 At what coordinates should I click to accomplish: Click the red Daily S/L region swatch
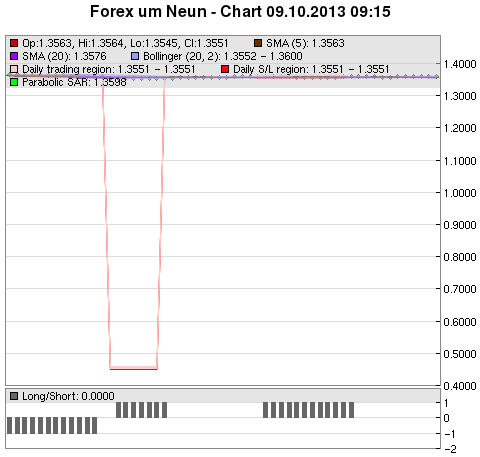point(225,69)
